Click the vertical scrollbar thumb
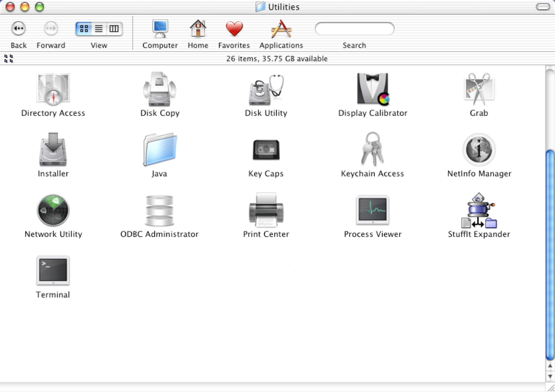This screenshot has width=555, height=392. click(x=550, y=255)
